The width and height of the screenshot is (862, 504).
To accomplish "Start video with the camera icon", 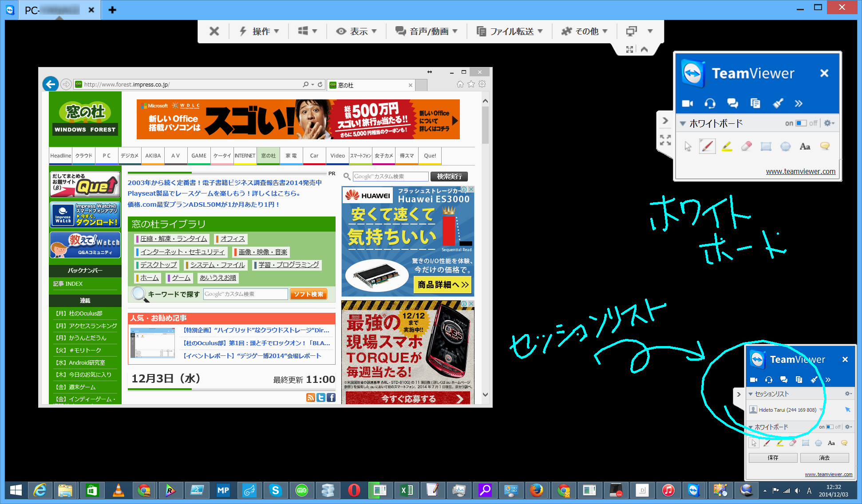I will [688, 103].
